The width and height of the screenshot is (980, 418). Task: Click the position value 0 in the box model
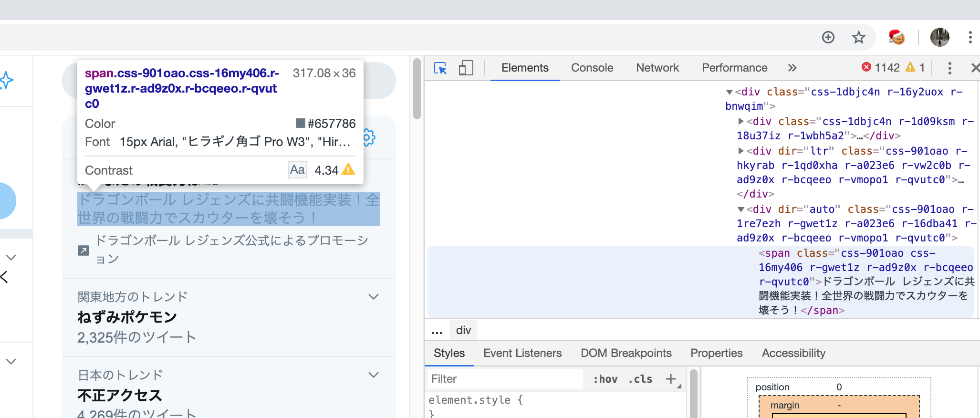coord(839,387)
